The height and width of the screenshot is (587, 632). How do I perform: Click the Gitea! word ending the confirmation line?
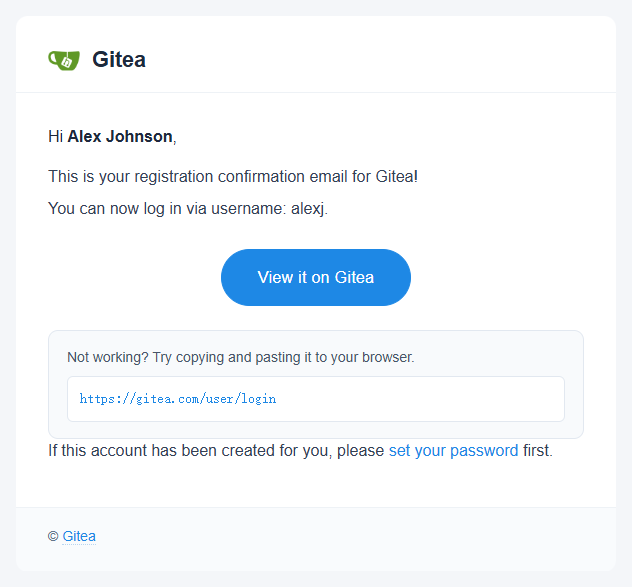point(397,177)
